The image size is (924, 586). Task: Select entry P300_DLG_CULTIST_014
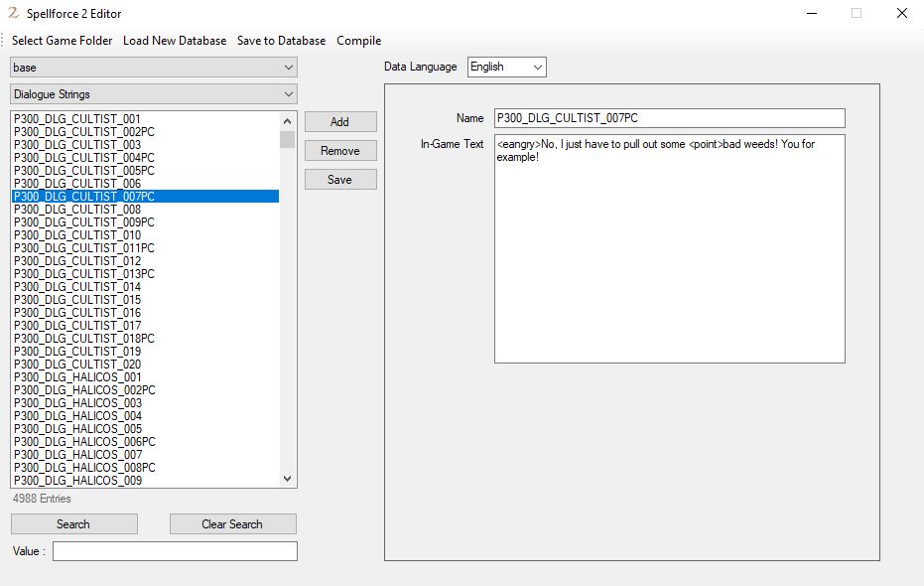coord(145,287)
